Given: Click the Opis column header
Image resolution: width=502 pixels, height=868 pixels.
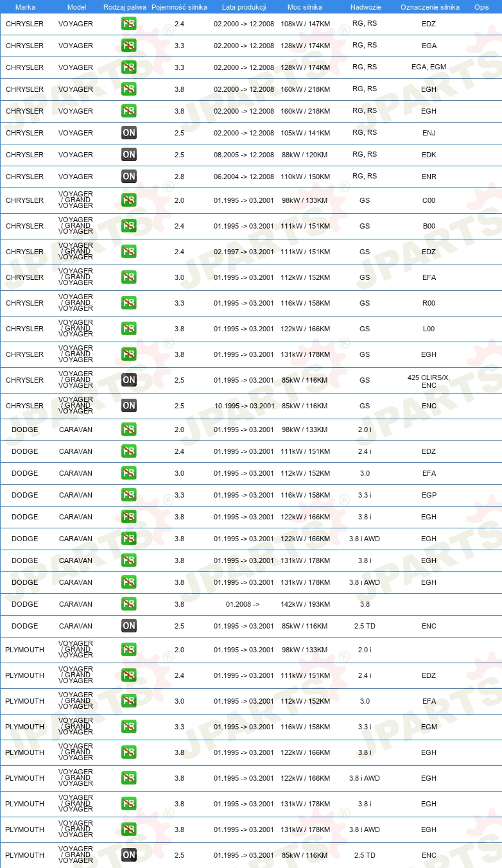Looking at the screenshot, I should point(481,7).
